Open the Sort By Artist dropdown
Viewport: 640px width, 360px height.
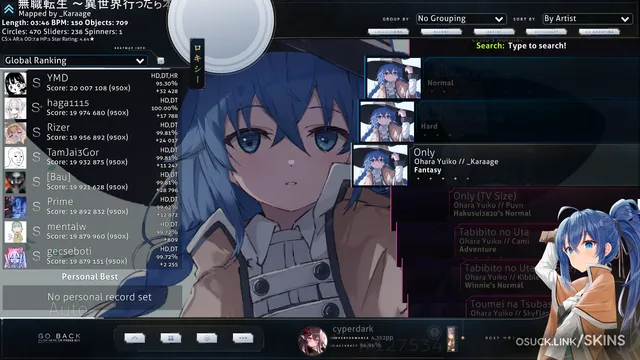[x=587, y=19]
